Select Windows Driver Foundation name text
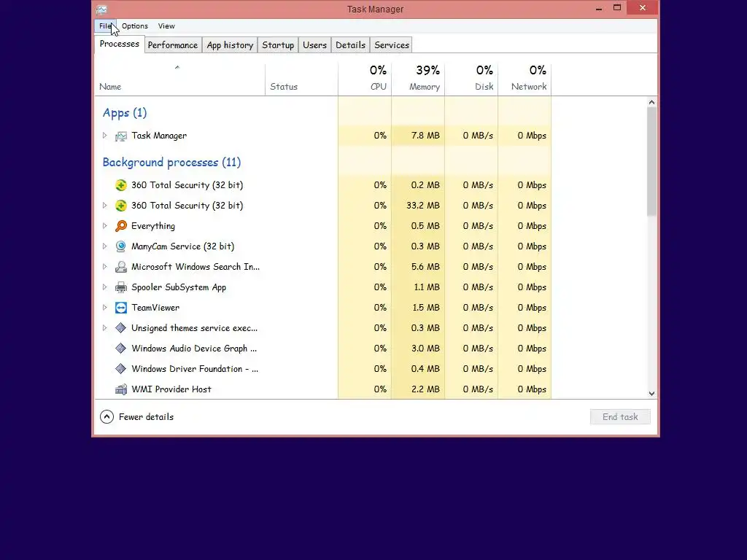This screenshot has height=560, width=747. tap(195, 369)
